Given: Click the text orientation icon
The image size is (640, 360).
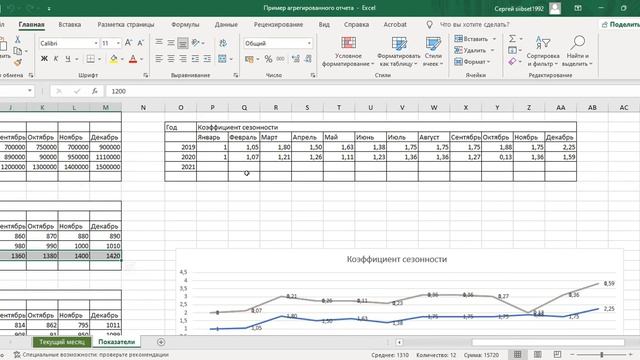Looking at the screenshot, I should [196, 42].
